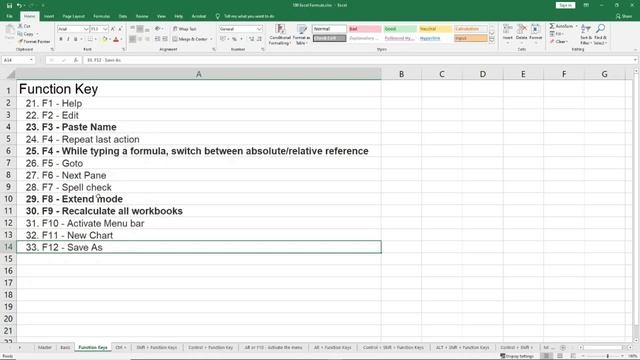Image resolution: width=640 pixels, height=360 pixels.
Task: Click Merge & Center button
Action: coord(190,39)
